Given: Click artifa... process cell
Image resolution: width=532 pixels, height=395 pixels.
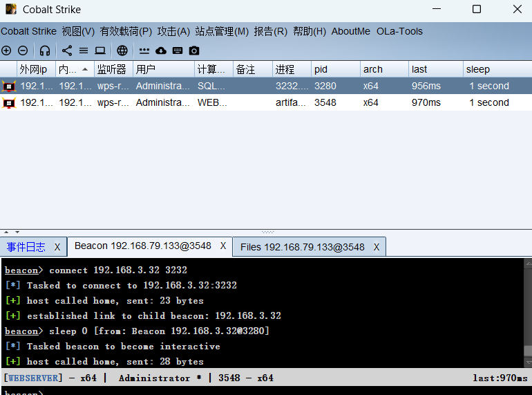Looking at the screenshot, I should (291, 102).
